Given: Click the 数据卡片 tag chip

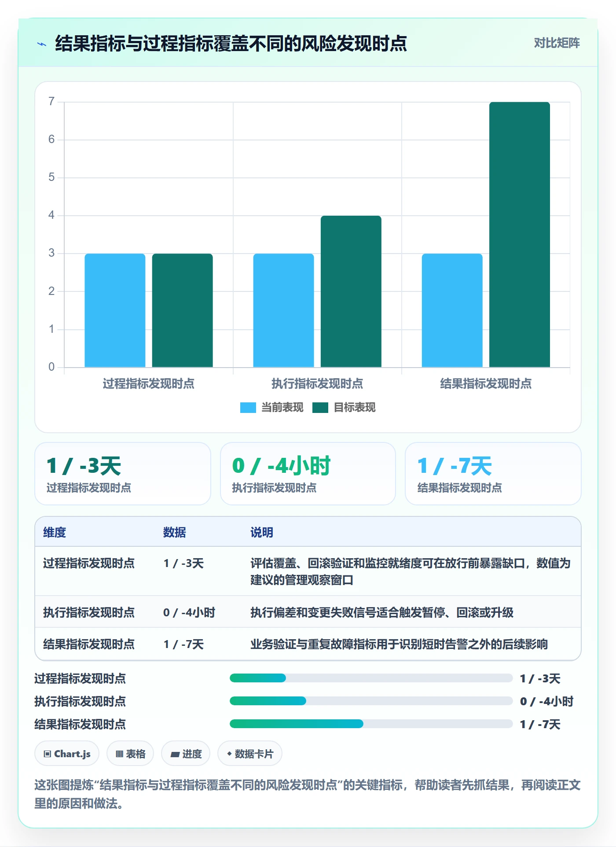Looking at the screenshot, I should [250, 754].
